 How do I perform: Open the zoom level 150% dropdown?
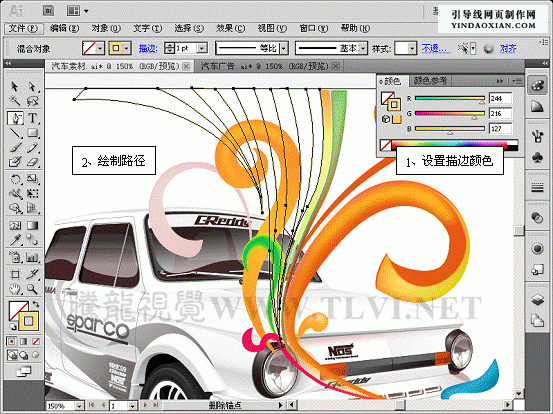click(79, 406)
